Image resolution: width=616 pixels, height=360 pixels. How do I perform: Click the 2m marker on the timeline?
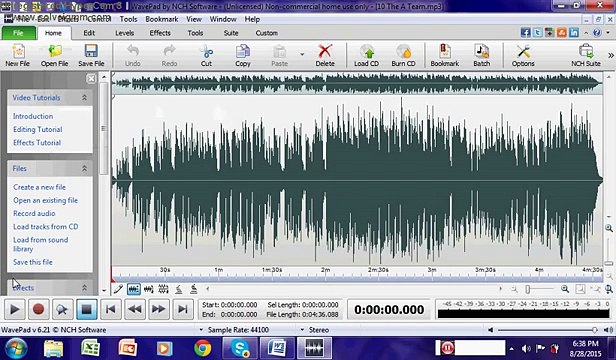coord(325,270)
